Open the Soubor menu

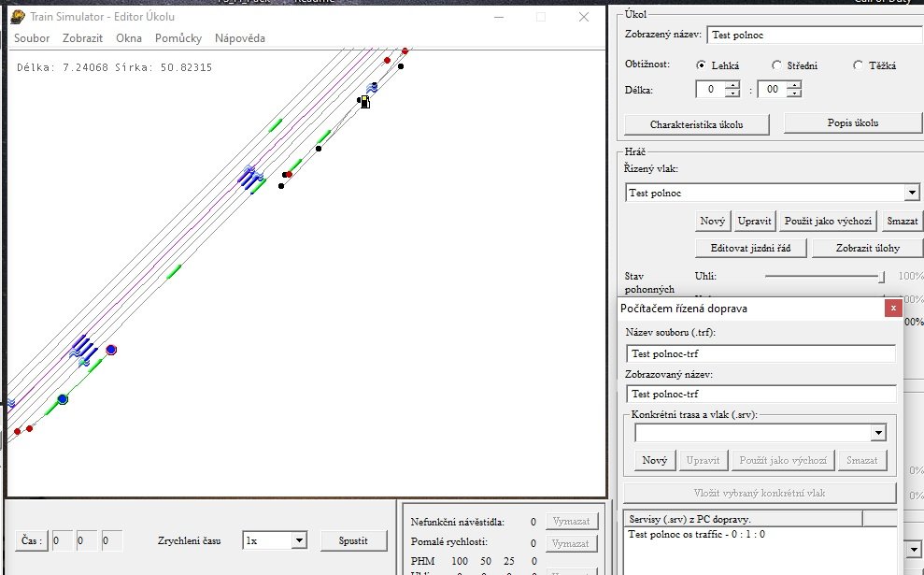(x=32, y=38)
